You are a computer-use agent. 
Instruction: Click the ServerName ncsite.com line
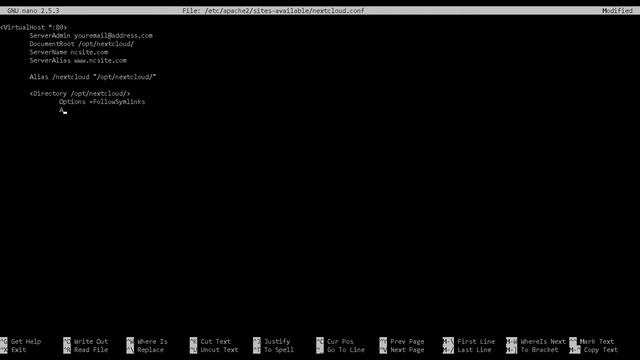69,52
